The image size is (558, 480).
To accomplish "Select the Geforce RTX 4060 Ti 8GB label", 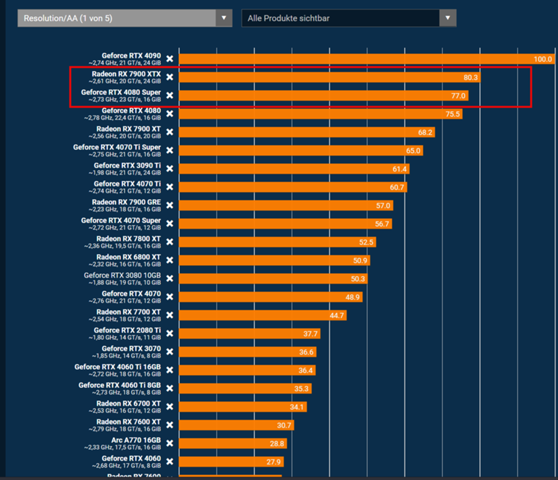I will 120,385.
